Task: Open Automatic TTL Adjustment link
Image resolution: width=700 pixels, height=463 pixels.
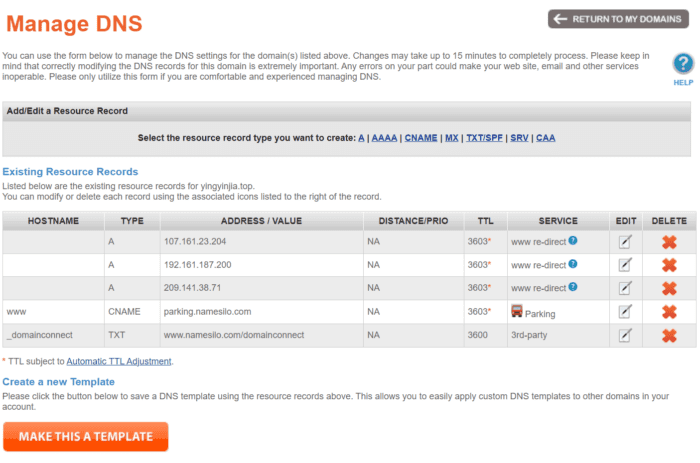Action: click(119, 361)
